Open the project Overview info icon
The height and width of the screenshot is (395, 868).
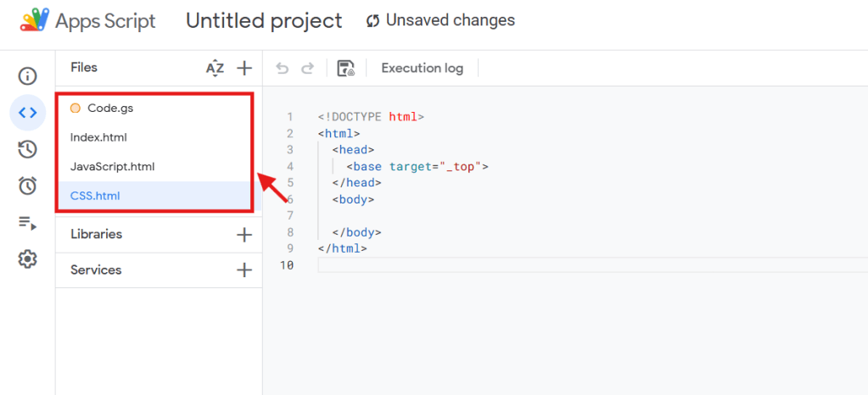[x=28, y=76]
